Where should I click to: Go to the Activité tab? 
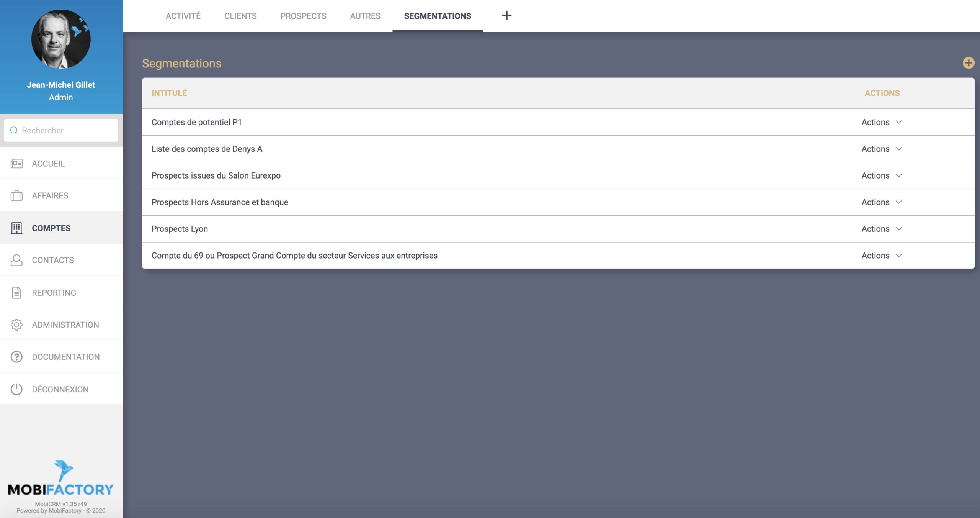183,16
